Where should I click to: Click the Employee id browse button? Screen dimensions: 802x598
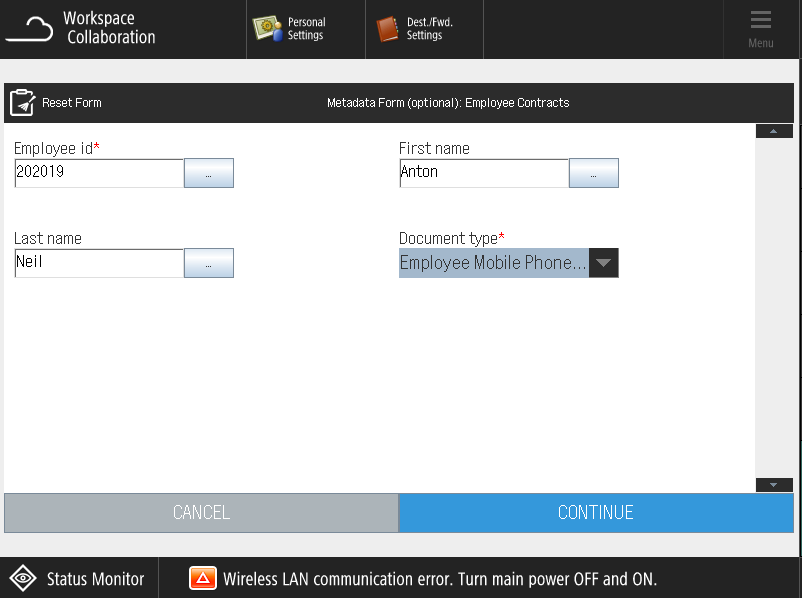tap(208, 173)
